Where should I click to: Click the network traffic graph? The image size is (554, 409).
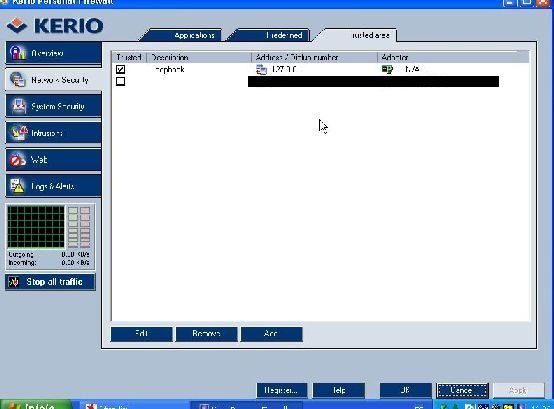tap(36, 227)
